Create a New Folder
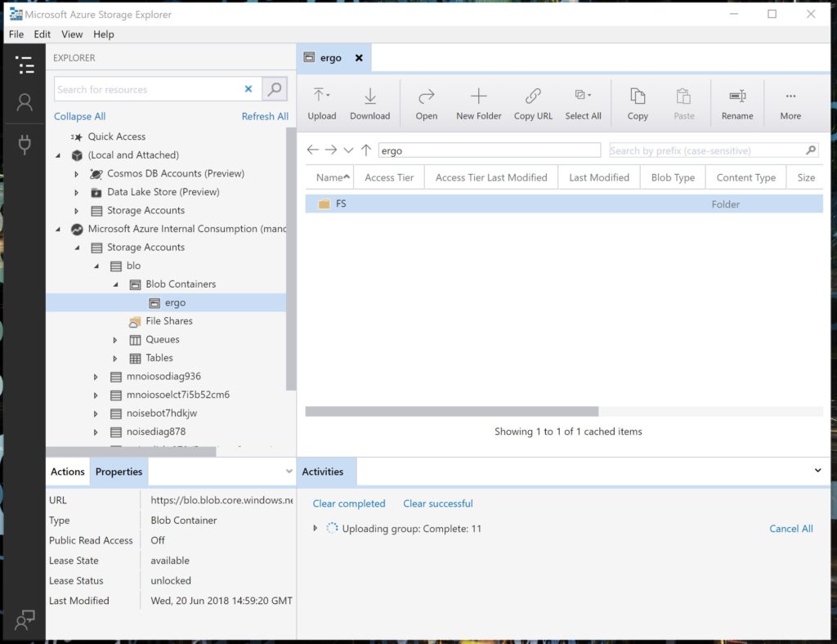The height and width of the screenshot is (644, 837). pyautogui.click(x=479, y=104)
